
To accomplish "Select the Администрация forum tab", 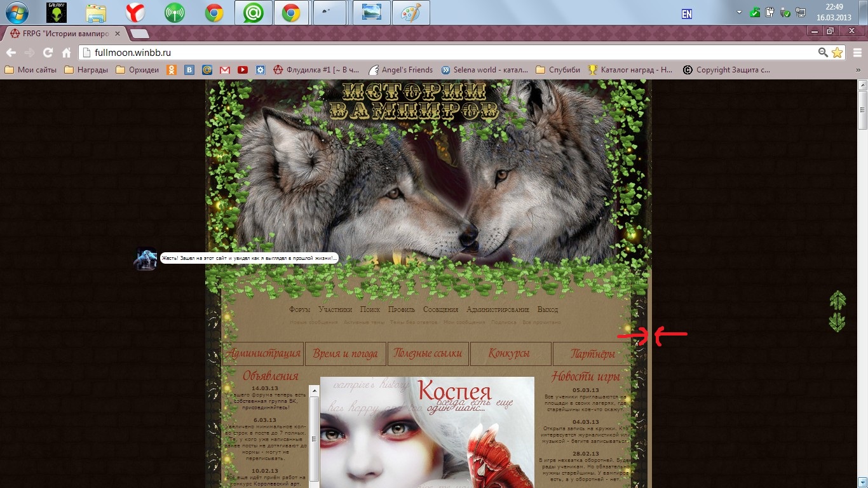I will click(x=263, y=354).
